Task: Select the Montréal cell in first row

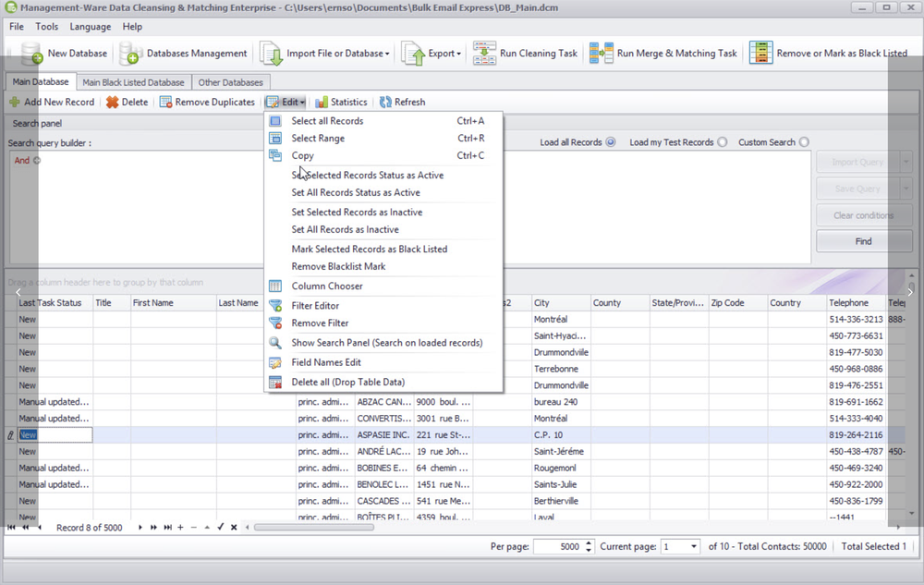Action: pos(561,320)
